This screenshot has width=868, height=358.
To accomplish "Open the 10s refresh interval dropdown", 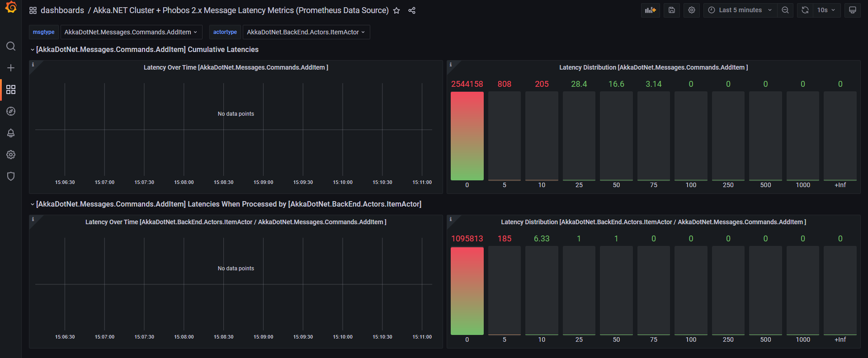I will pyautogui.click(x=826, y=10).
